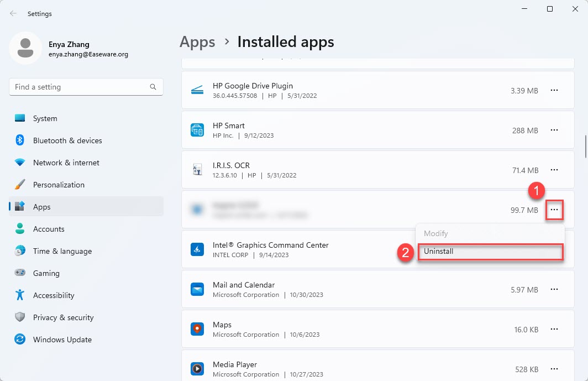Maximize the Settings window
The height and width of the screenshot is (381, 588).
click(x=550, y=9)
